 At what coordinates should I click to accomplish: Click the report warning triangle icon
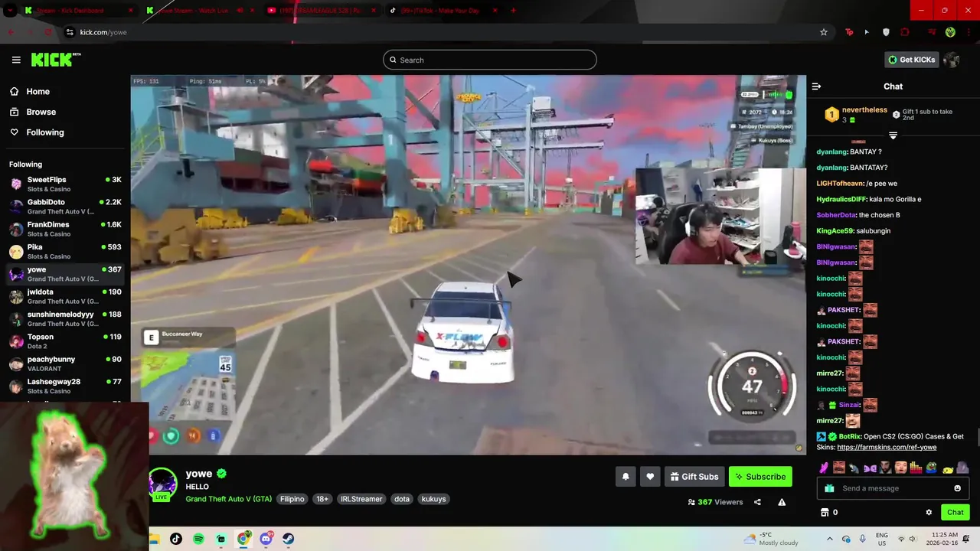[782, 502]
